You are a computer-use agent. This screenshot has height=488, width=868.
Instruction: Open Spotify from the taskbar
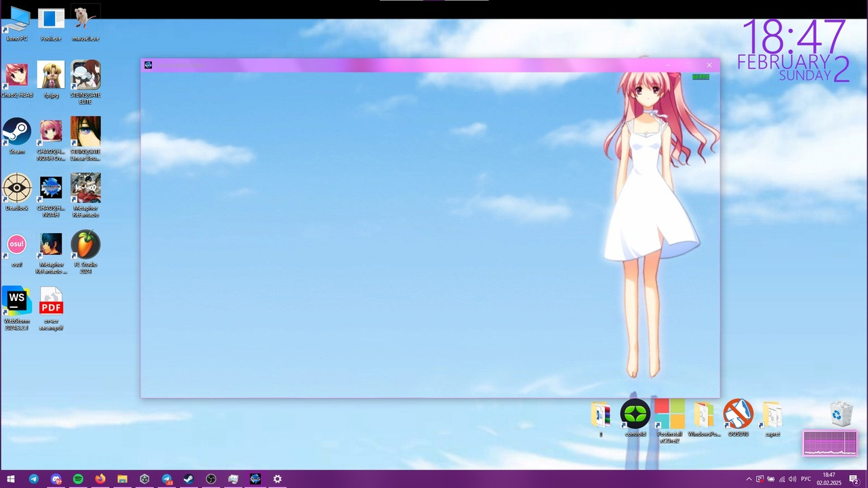[x=78, y=479]
